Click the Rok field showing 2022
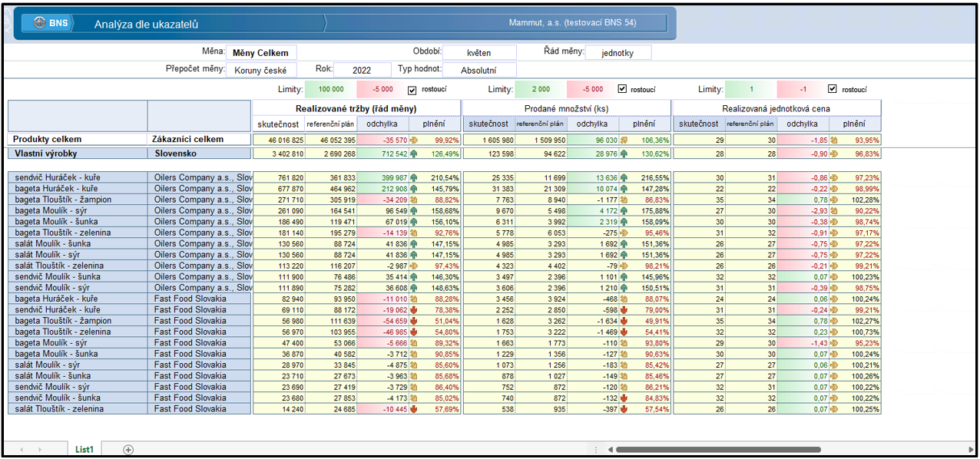Image resolution: width=980 pixels, height=459 pixels. coord(363,70)
